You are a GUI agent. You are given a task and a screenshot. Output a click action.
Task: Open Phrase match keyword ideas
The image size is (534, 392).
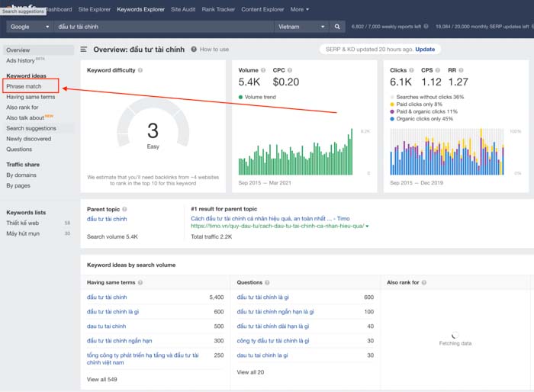[x=24, y=86]
